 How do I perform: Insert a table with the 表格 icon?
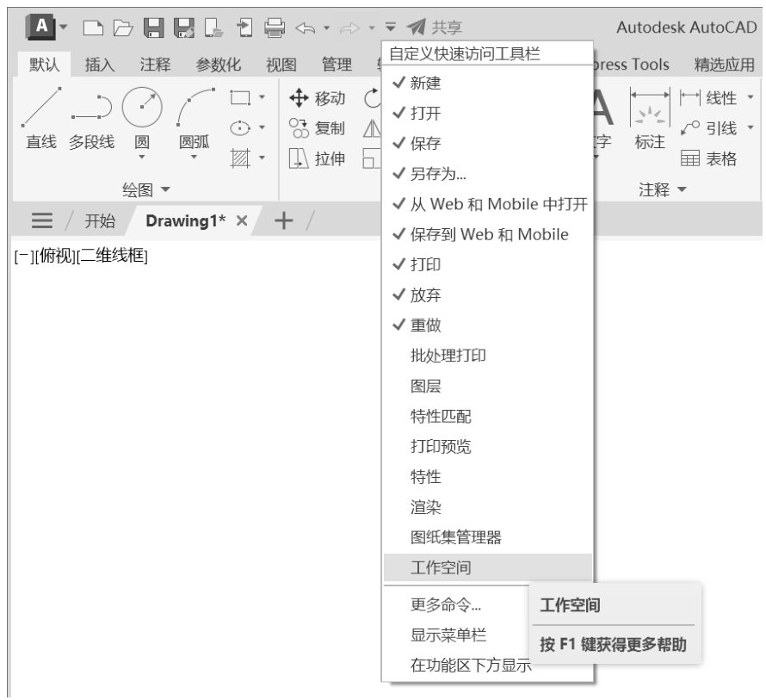coord(689,158)
